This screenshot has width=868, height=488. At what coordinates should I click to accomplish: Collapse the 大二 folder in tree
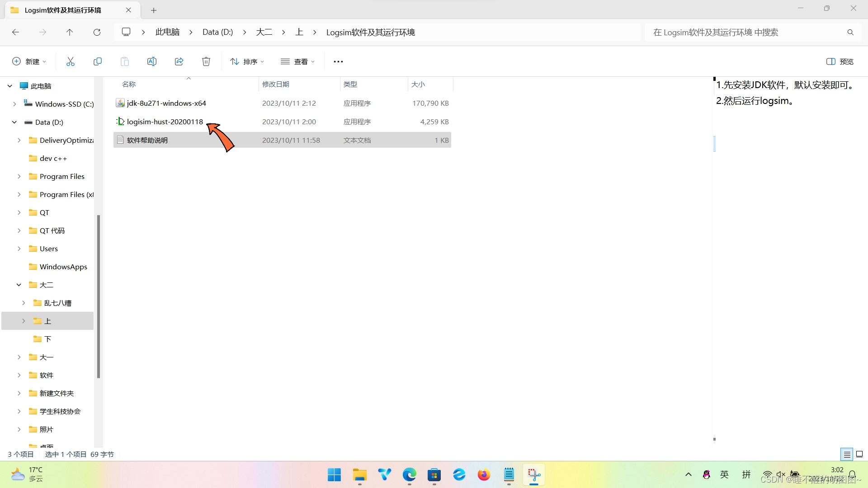point(19,285)
